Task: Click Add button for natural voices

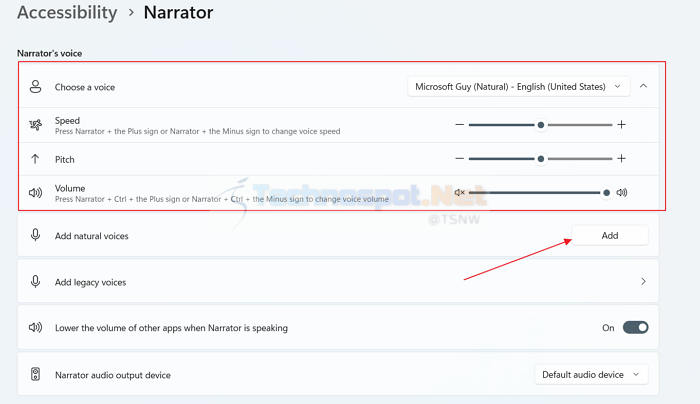Action: click(x=610, y=235)
